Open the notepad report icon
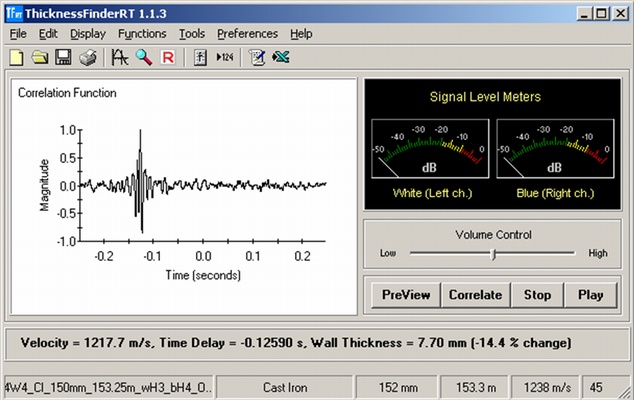Screen dimensions: 634x400 (257, 58)
